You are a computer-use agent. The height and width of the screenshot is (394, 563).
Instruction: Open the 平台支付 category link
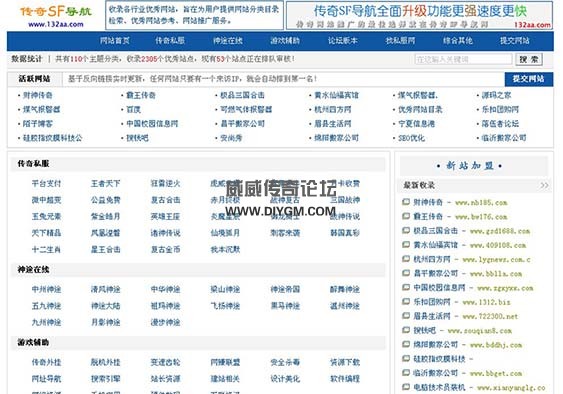(46, 184)
